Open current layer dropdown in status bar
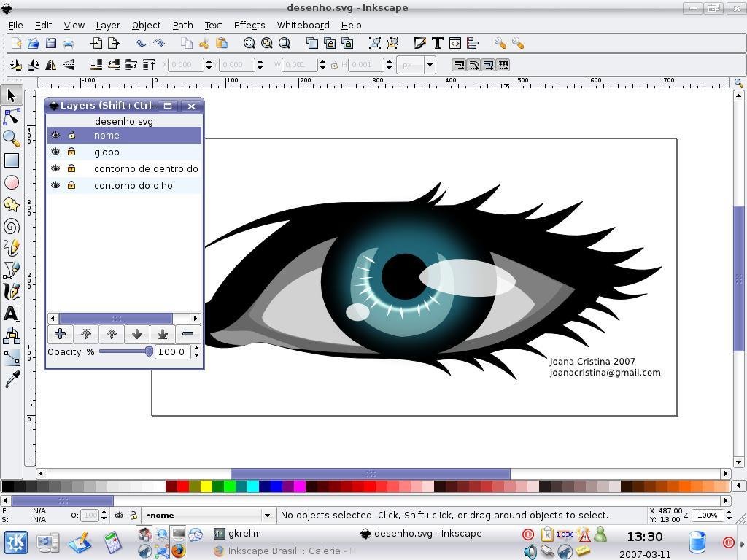This screenshot has width=747, height=560. point(267,516)
